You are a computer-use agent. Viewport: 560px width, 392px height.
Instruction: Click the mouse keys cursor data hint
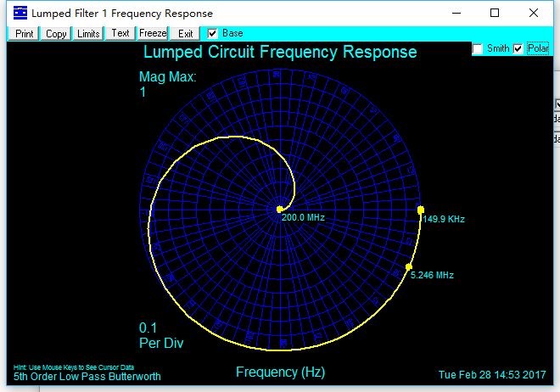[x=74, y=367]
